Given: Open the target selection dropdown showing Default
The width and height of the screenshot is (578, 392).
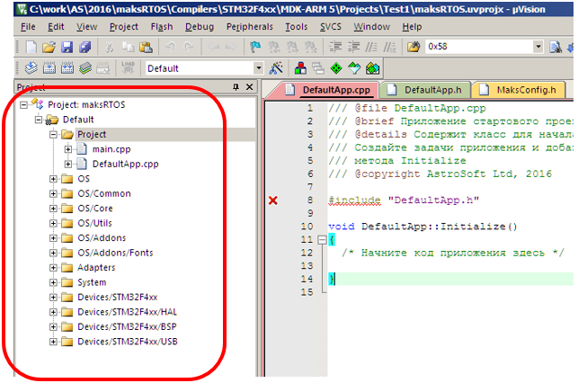Looking at the screenshot, I should click(x=259, y=68).
